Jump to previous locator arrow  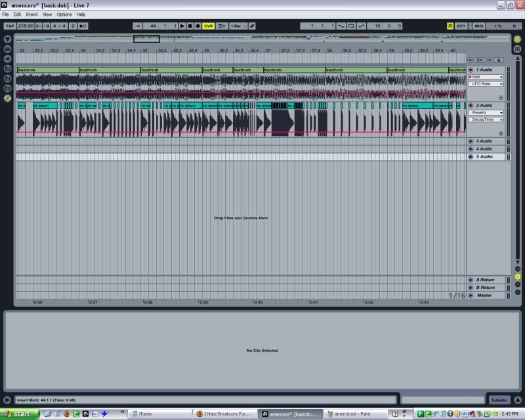coord(470,60)
